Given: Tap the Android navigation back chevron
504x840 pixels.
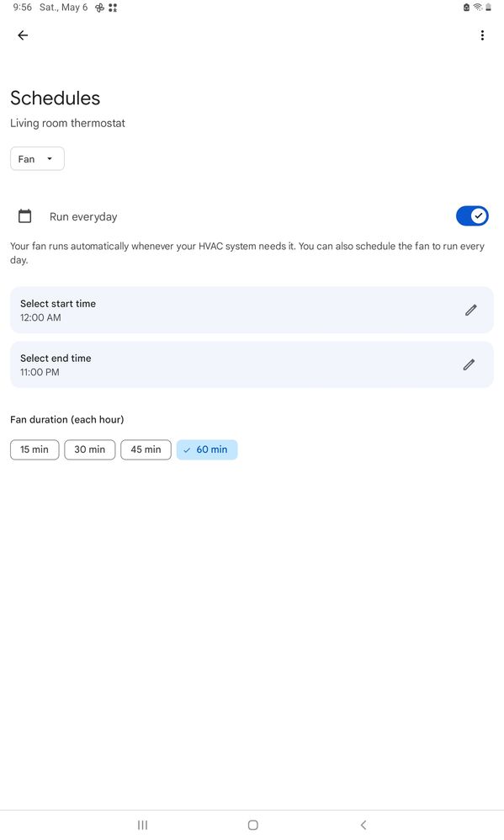Looking at the screenshot, I should [x=363, y=825].
